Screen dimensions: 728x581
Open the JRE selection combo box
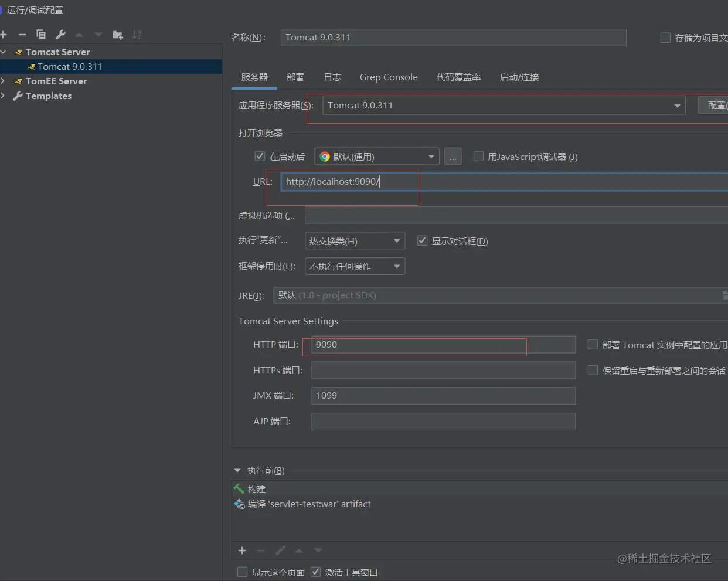pyautogui.click(x=501, y=295)
